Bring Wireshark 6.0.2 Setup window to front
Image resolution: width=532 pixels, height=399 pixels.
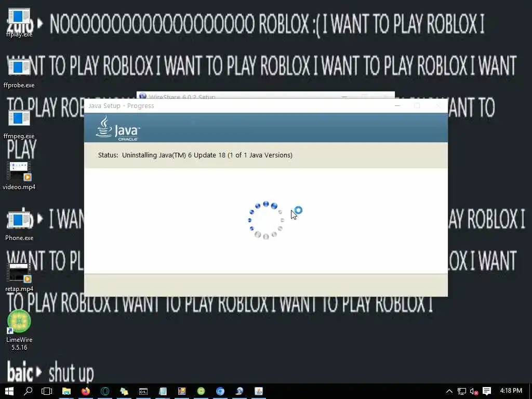pos(265,95)
